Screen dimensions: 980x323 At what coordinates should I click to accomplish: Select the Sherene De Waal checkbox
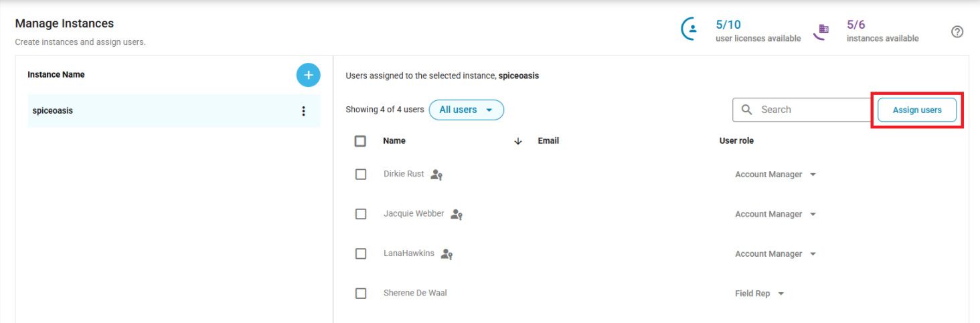tap(361, 294)
